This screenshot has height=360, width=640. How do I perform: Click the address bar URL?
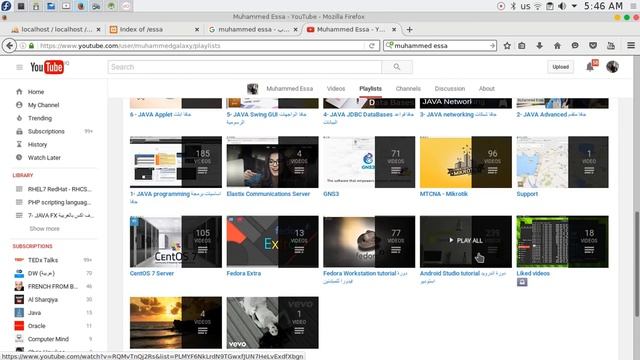pyautogui.click(x=130, y=46)
